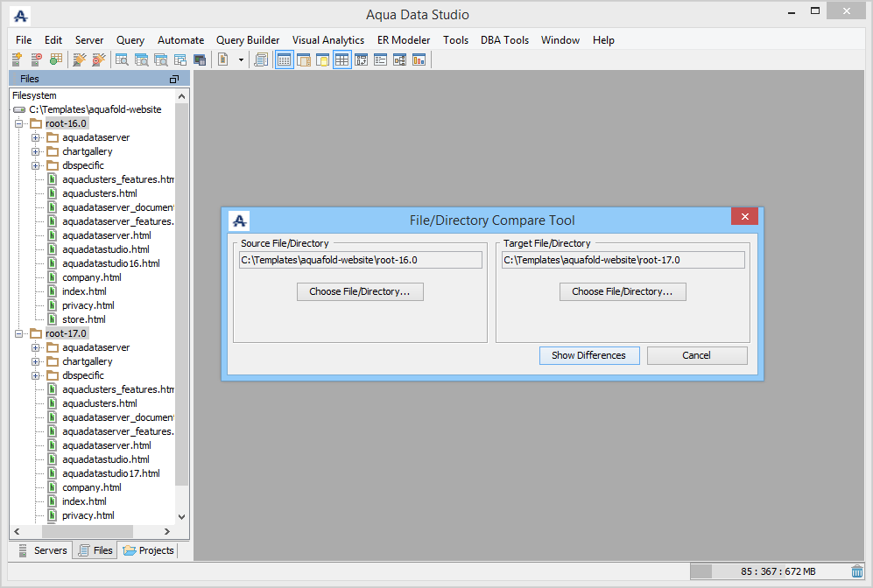Click the new document toolbar icon
Viewport: 873px width, 588px height.
coord(223,59)
